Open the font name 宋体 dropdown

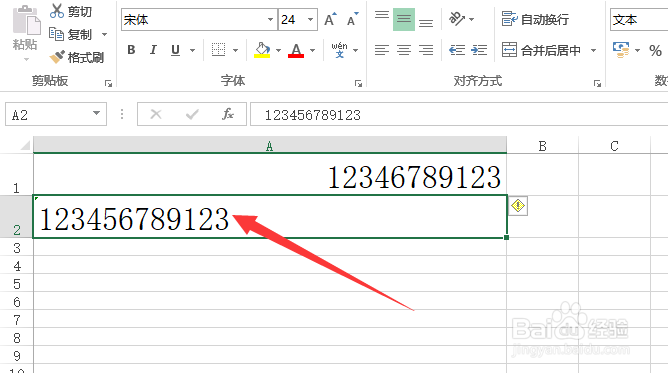(x=270, y=20)
